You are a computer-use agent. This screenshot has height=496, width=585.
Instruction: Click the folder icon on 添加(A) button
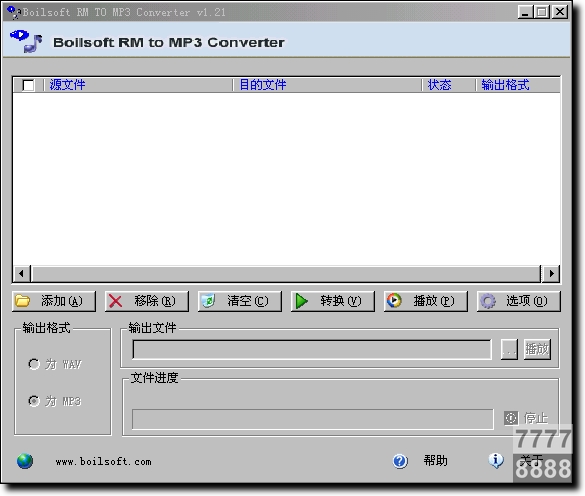pos(22,300)
